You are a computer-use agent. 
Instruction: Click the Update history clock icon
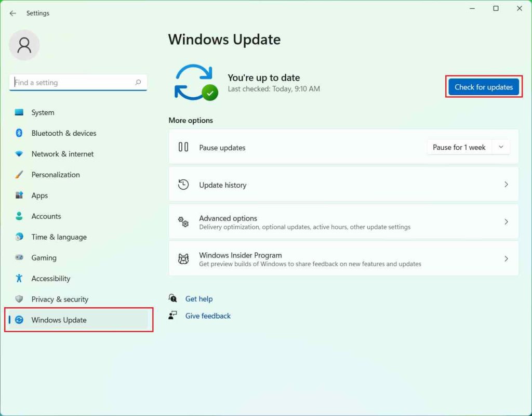[x=183, y=185]
